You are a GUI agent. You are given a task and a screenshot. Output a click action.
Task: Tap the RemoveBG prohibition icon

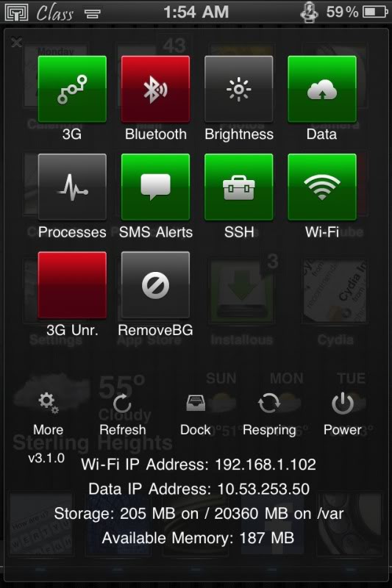click(155, 285)
